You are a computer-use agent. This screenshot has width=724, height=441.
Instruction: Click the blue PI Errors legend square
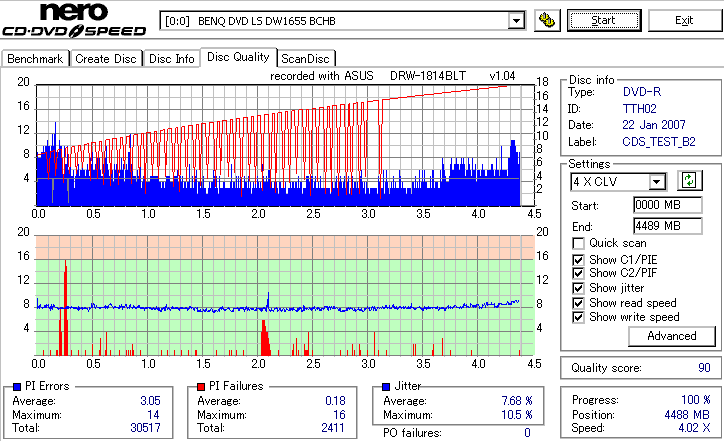tap(17, 387)
